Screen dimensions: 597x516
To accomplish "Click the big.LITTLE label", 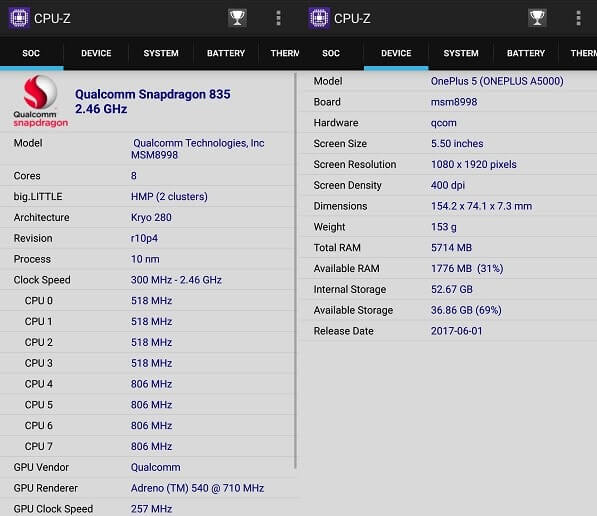I will 38,196.
